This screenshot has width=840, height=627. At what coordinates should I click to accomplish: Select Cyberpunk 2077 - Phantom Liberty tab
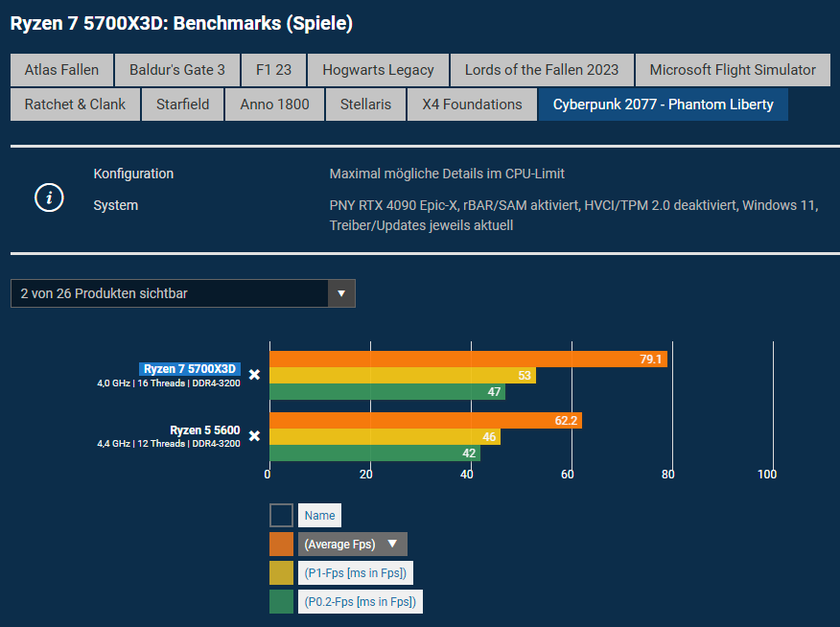pos(664,104)
